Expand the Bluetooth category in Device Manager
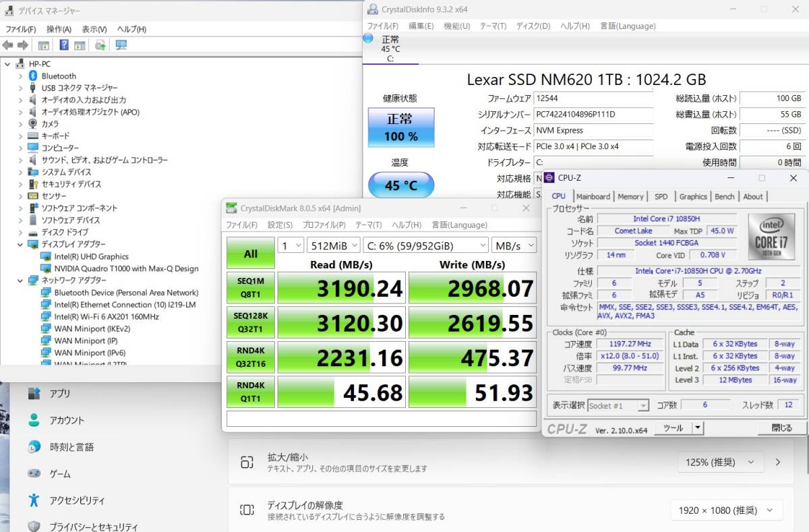Image resolution: width=809 pixels, height=532 pixels. [x=21, y=76]
